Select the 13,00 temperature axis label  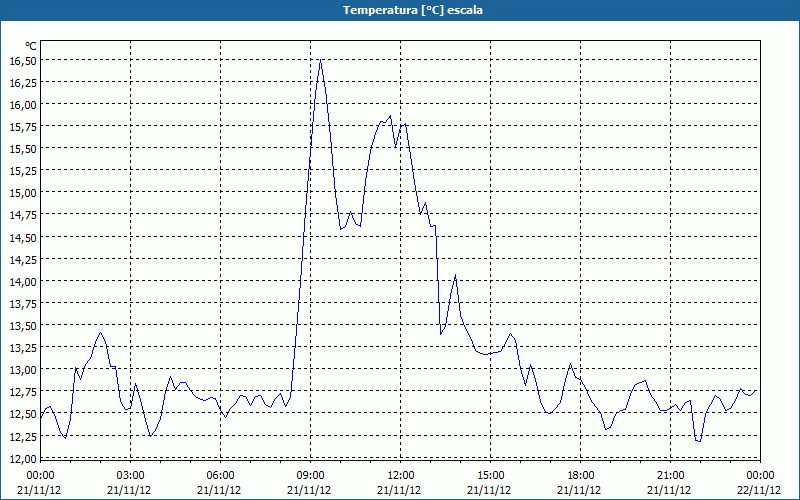click(23, 369)
